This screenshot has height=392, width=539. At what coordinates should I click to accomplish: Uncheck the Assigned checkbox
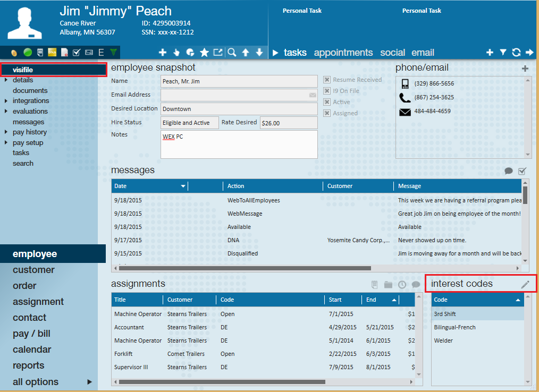327,113
